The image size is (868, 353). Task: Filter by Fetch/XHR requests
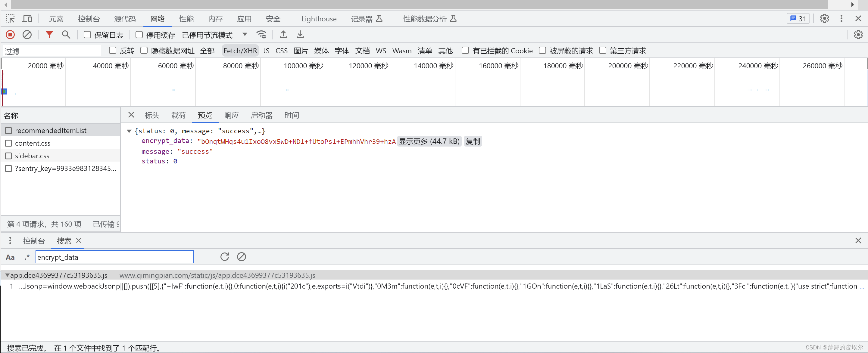(x=240, y=51)
